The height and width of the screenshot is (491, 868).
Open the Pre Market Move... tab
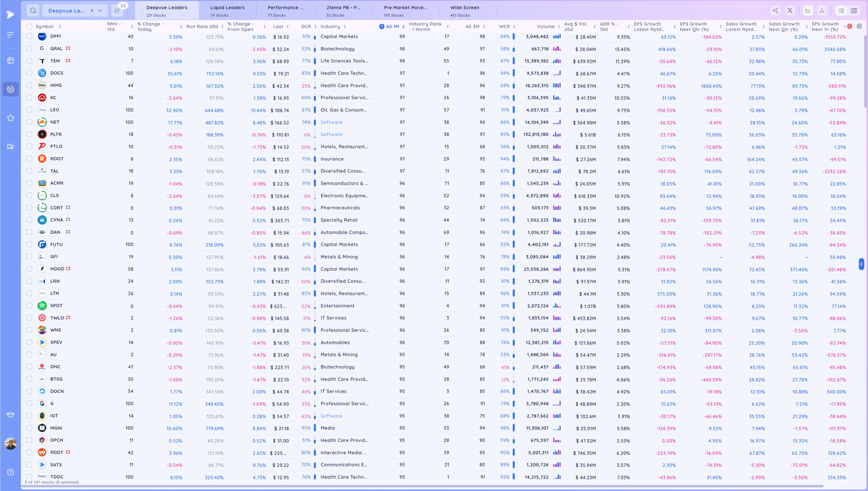coord(406,10)
